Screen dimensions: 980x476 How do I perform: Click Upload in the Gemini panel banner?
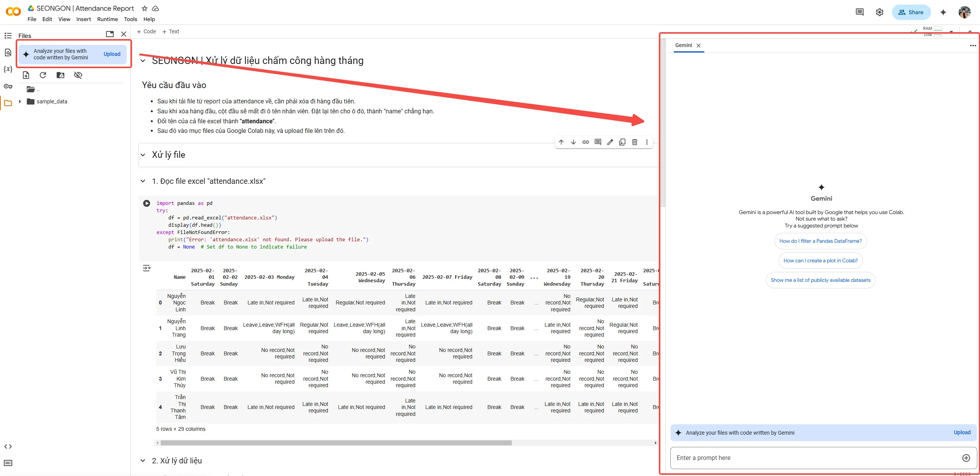pos(962,432)
